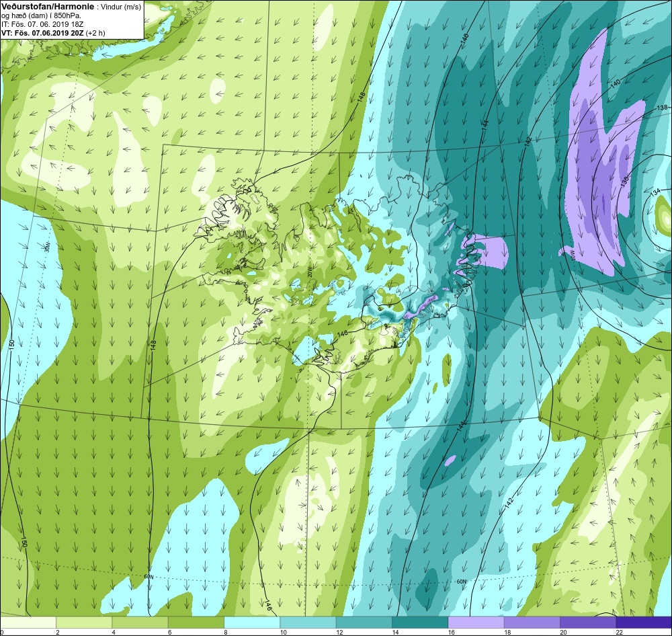Click the '20W' longitude label over Iceland
Viewport: 672px width, 636px height.
308,272
